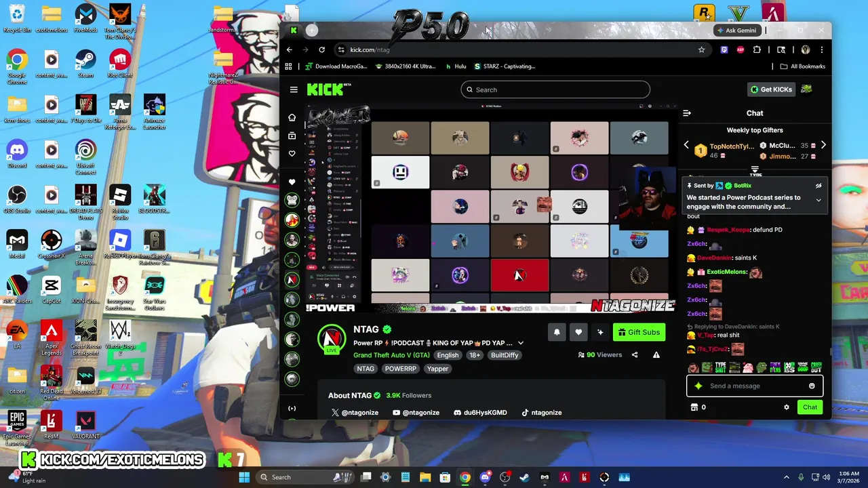Open Recycle Bin on desktop
This screenshot has height=488, width=868.
coord(17,19)
